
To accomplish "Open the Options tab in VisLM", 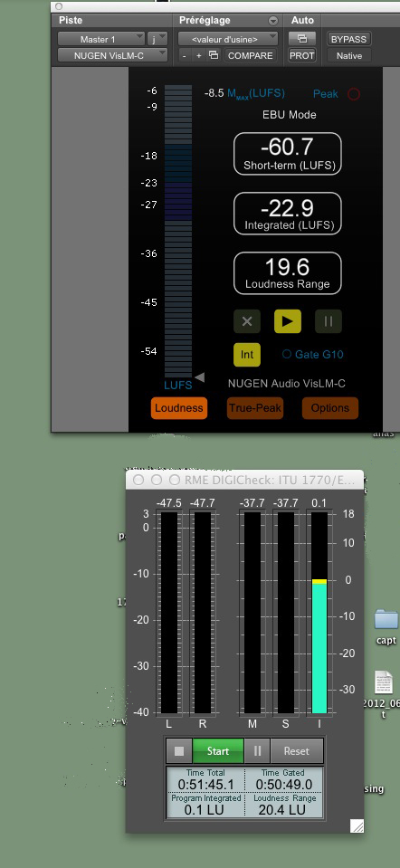I will pyautogui.click(x=330, y=408).
